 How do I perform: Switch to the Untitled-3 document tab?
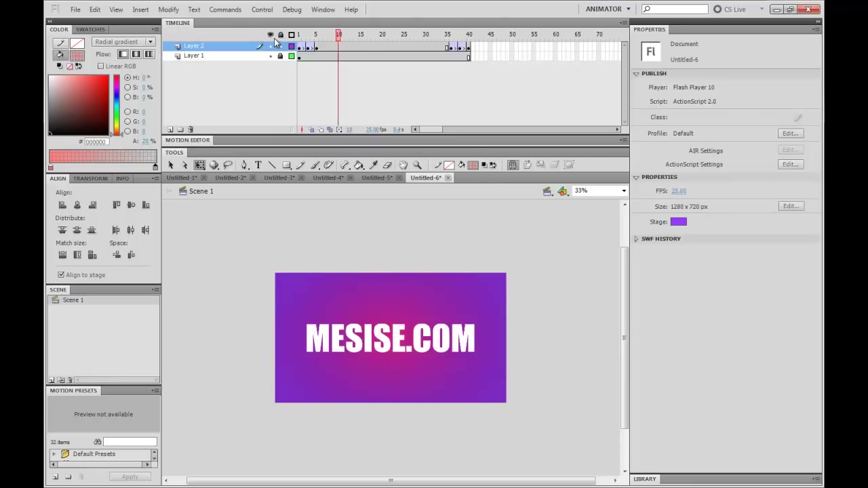click(279, 178)
